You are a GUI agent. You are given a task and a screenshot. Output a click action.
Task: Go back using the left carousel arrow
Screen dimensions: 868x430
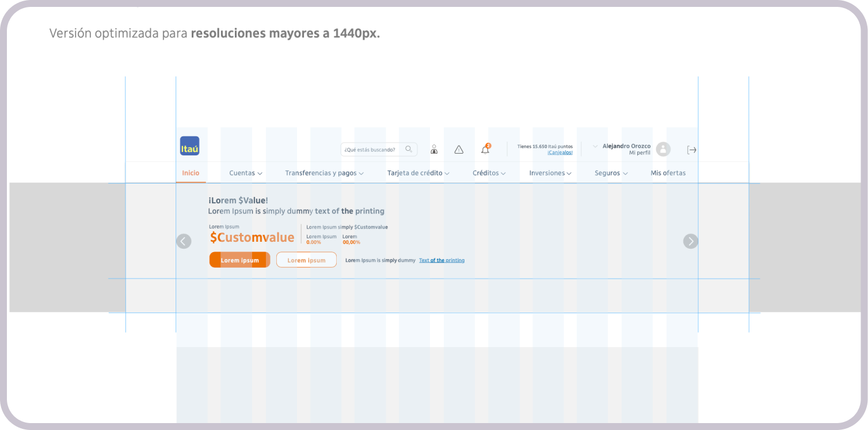[184, 241]
